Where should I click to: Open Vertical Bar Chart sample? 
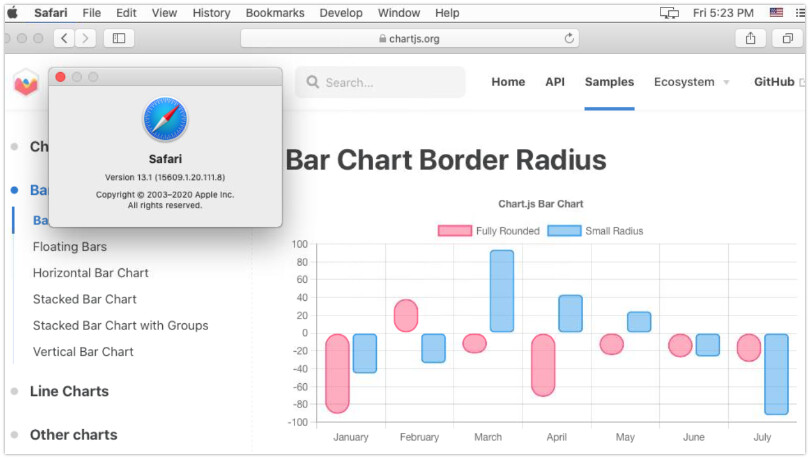pos(83,352)
